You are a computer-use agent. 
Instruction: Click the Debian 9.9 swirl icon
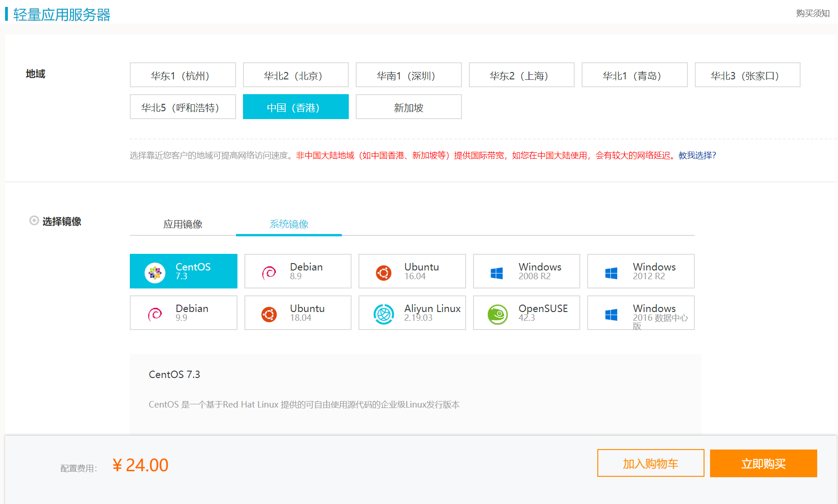click(x=155, y=314)
